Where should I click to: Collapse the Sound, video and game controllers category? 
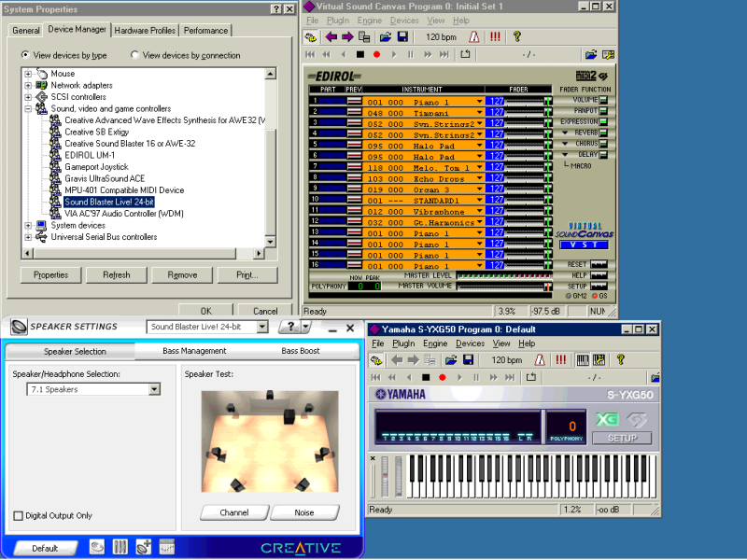coord(28,108)
